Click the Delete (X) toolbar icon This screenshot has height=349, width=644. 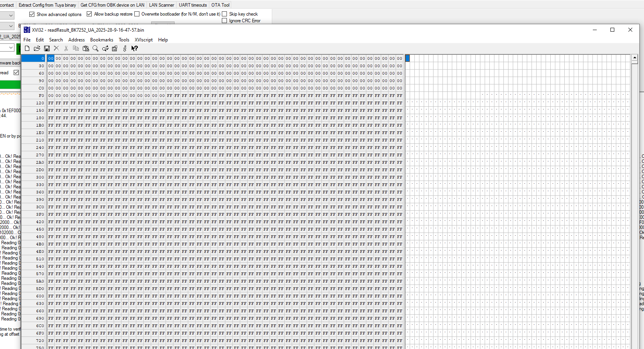56,48
